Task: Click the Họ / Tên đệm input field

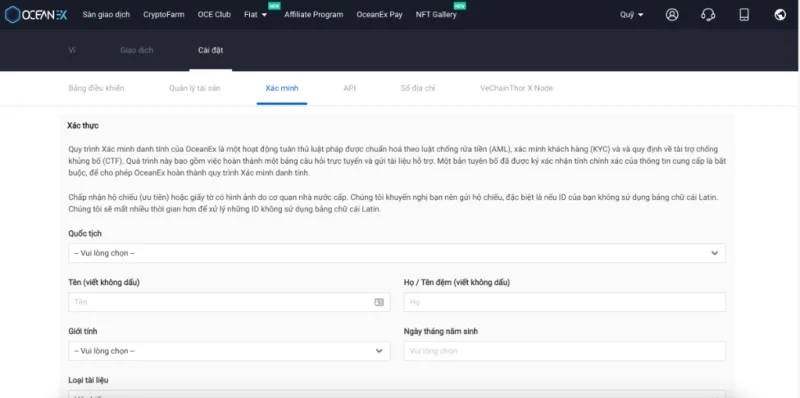Action: click(x=565, y=302)
